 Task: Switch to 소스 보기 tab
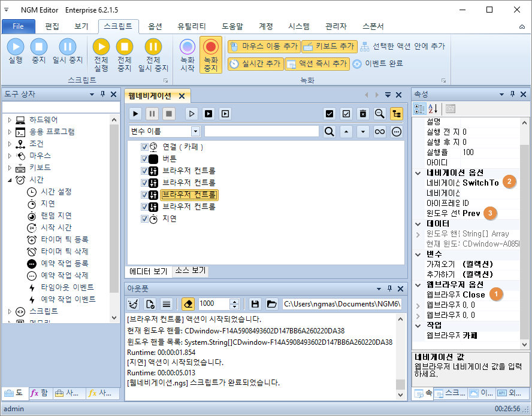click(x=191, y=271)
